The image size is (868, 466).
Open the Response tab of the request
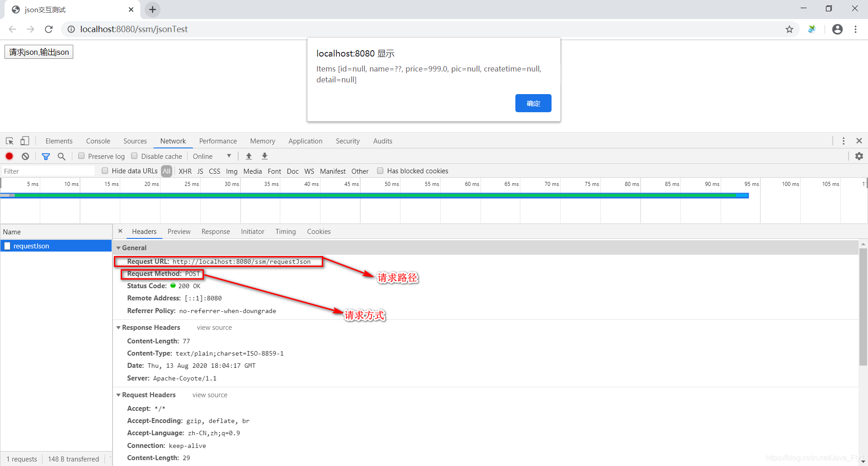(216, 232)
